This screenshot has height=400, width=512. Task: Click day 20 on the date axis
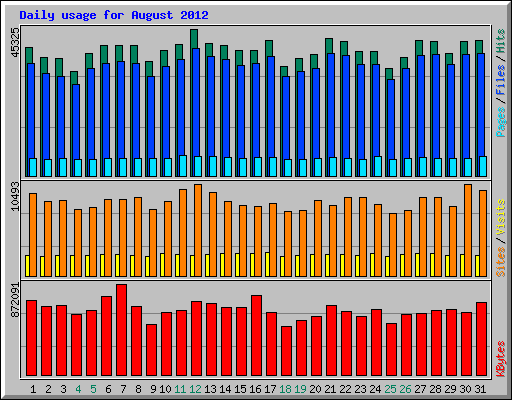[x=315, y=389]
